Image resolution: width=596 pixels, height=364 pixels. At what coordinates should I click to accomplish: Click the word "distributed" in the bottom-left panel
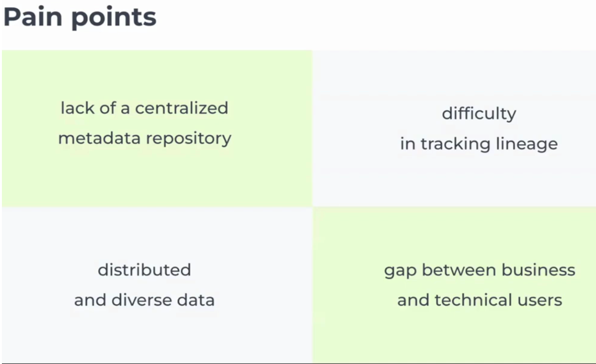coord(144,270)
